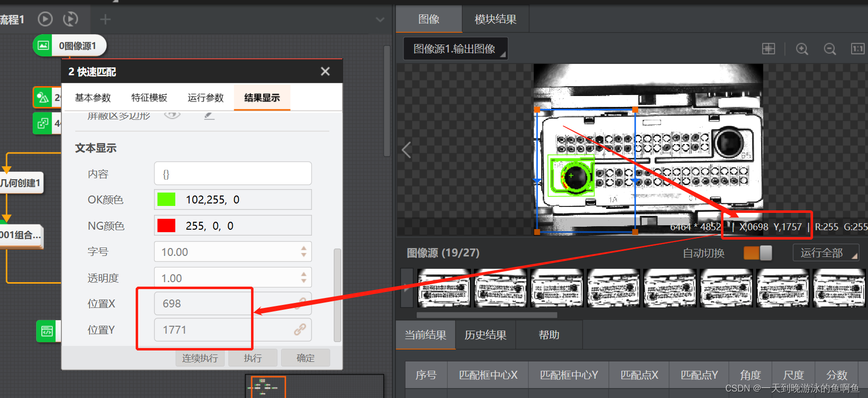Zoom out of the image

click(x=830, y=49)
